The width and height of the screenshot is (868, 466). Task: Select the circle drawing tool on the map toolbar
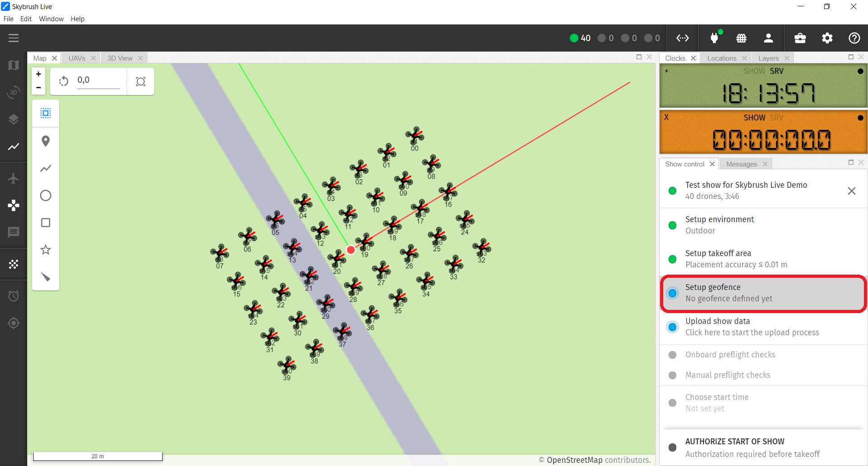45,195
